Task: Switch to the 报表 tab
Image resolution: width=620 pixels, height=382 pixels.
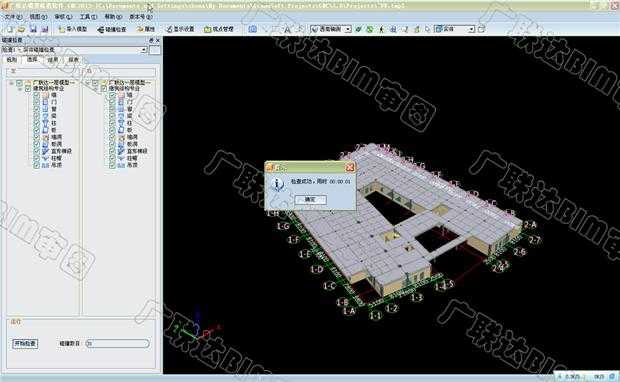Action: pyautogui.click(x=73, y=60)
